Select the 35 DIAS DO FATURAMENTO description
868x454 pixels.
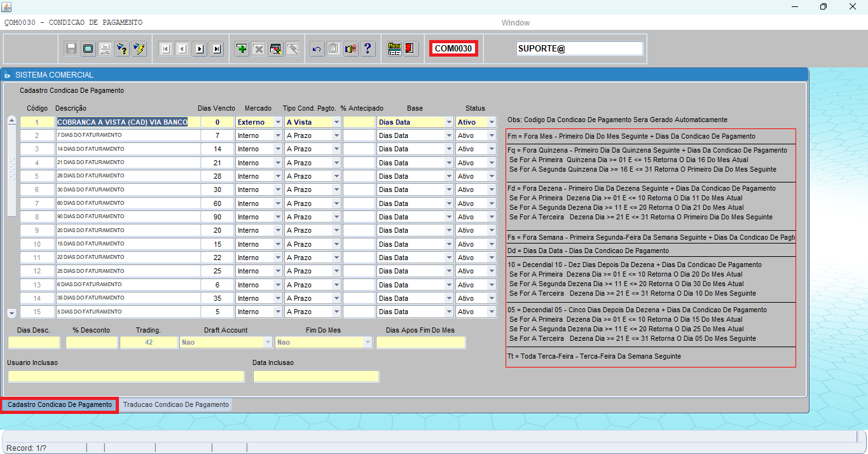(128, 298)
